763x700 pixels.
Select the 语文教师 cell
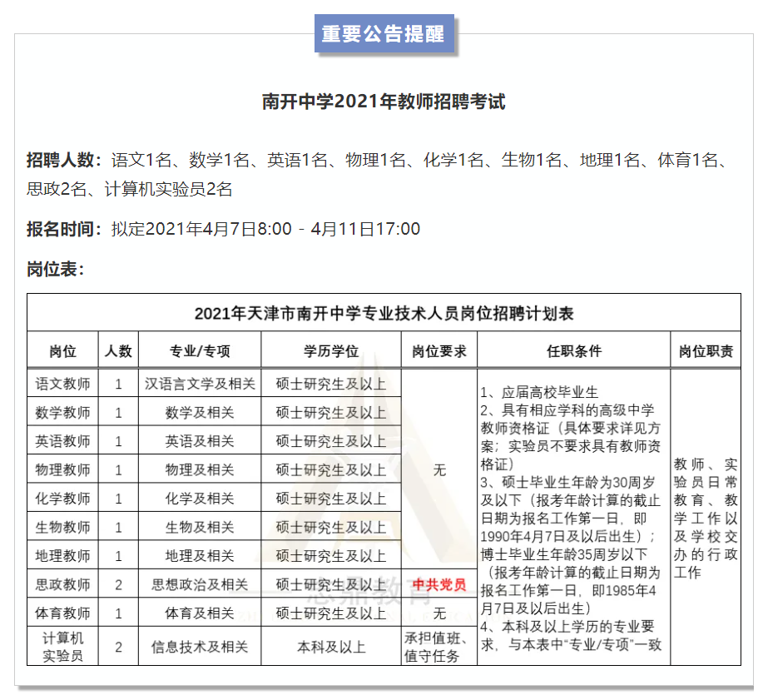62,384
